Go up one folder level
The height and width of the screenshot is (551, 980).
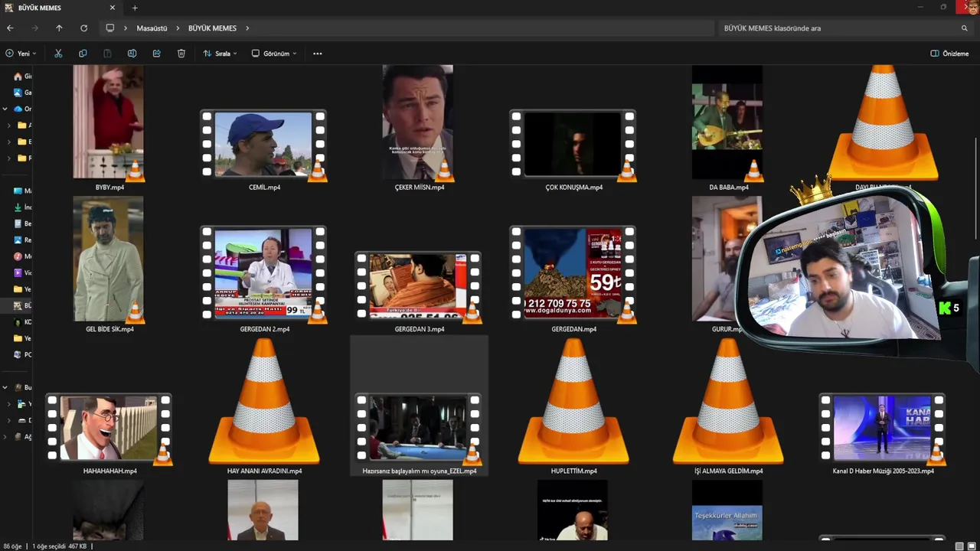(59, 28)
